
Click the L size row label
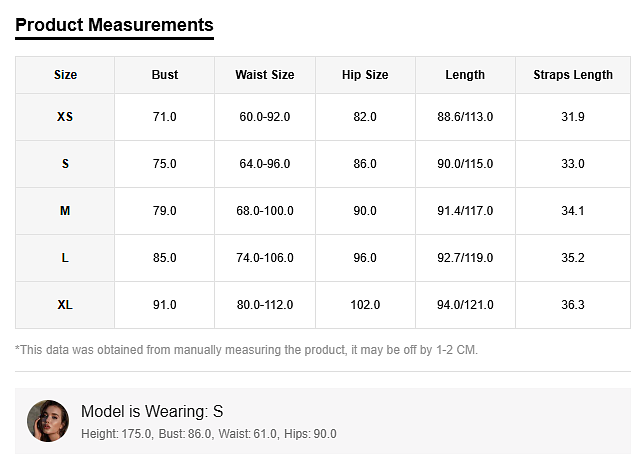[65, 258]
